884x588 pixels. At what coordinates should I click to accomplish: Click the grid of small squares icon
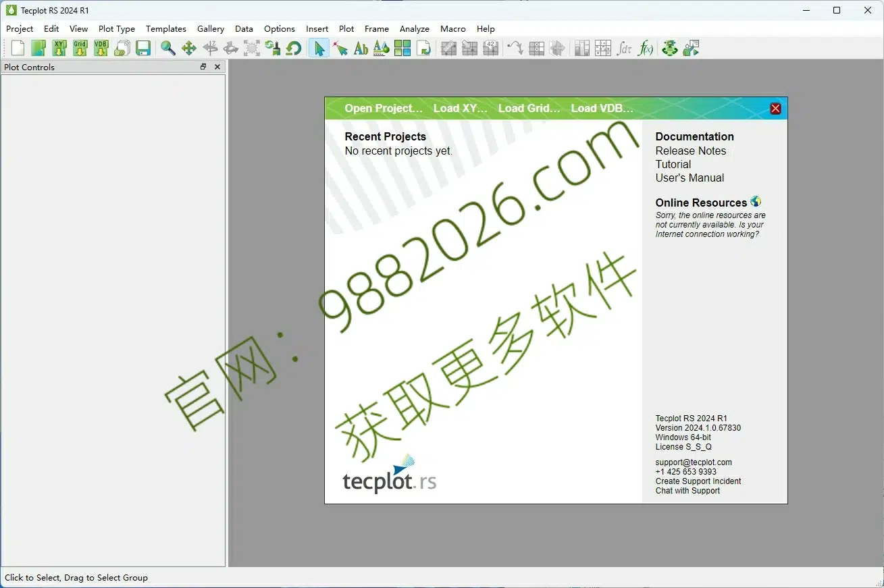click(603, 48)
